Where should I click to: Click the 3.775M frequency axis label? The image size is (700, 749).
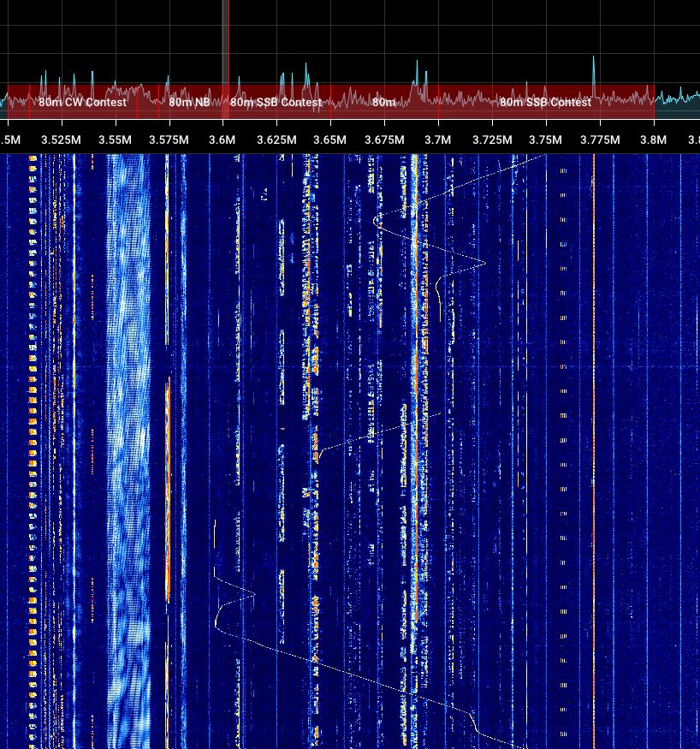tap(600, 140)
